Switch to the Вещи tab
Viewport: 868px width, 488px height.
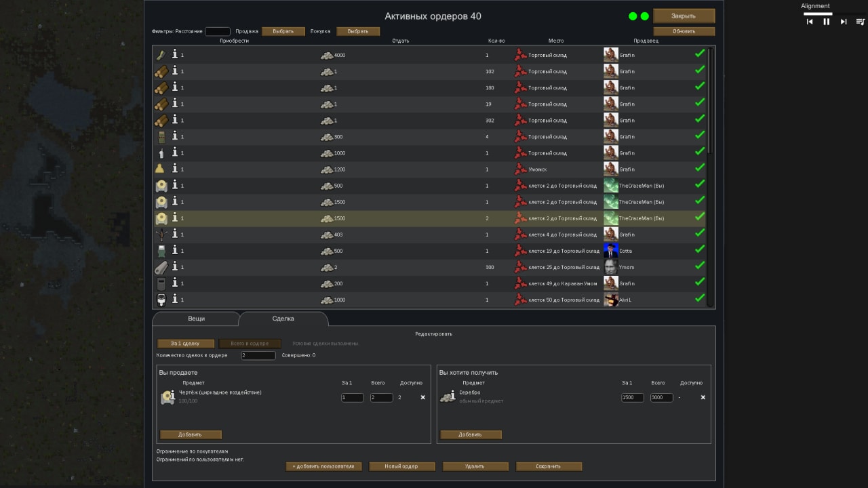(196, 319)
